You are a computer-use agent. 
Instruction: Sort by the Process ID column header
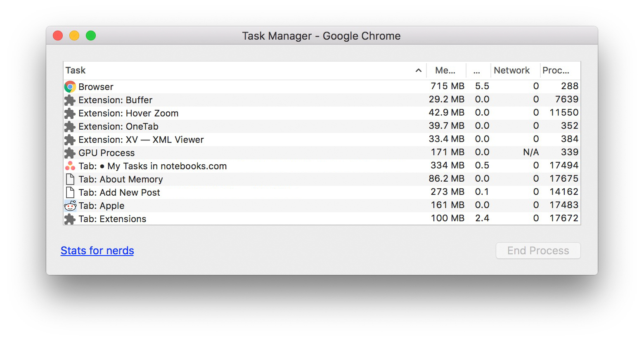pyautogui.click(x=560, y=71)
